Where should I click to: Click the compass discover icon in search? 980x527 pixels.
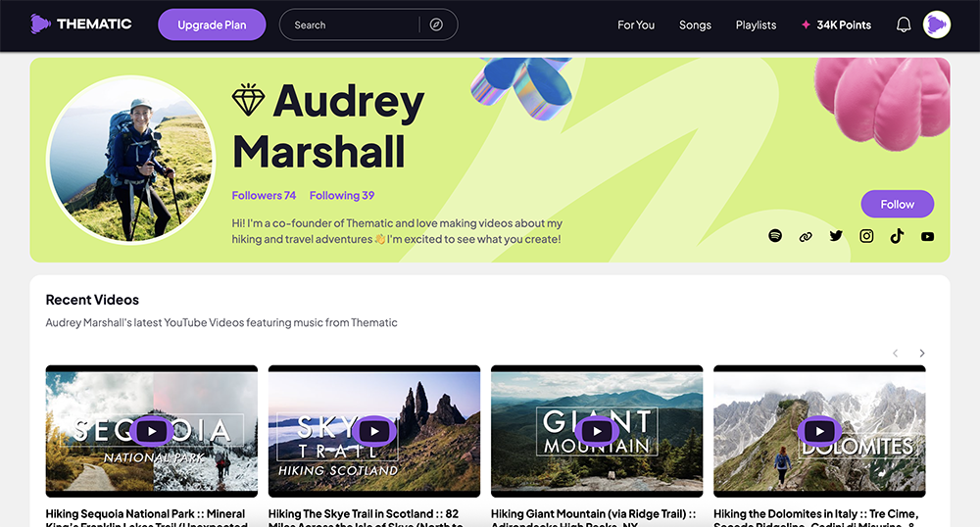coord(436,24)
